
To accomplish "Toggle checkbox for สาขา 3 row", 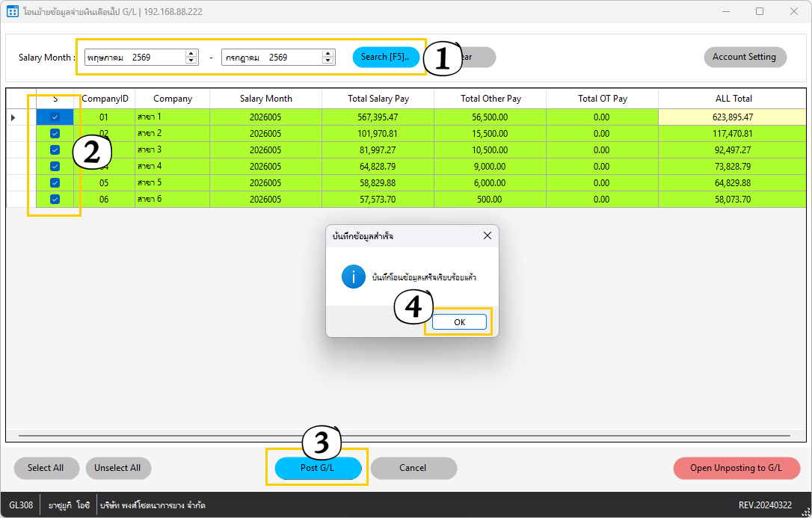I will [x=55, y=150].
